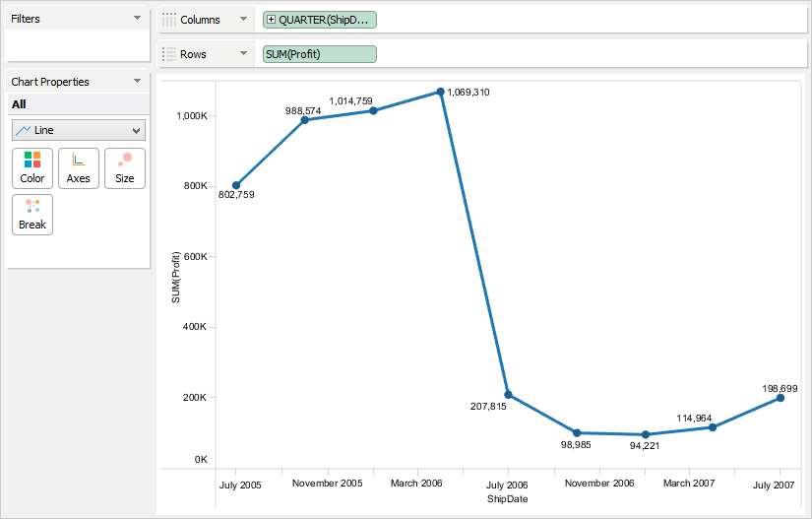Click the Break properties button
Viewport: 812px width, 519px height.
tap(32, 214)
